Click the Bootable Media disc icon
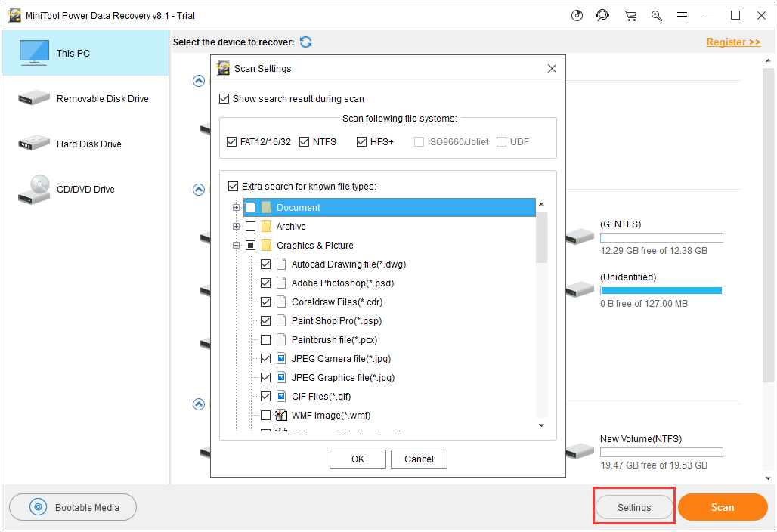This screenshot has width=777, height=532. click(38, 507)
